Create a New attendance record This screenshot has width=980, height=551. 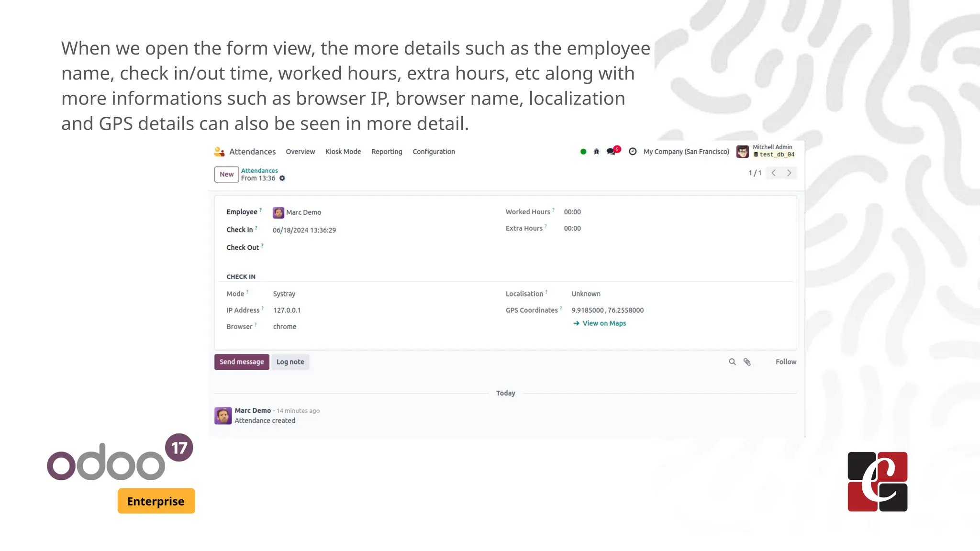tap(226, 174)
